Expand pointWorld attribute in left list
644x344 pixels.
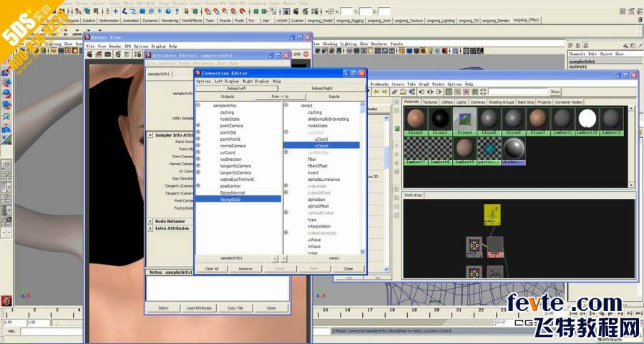[198, 139]
